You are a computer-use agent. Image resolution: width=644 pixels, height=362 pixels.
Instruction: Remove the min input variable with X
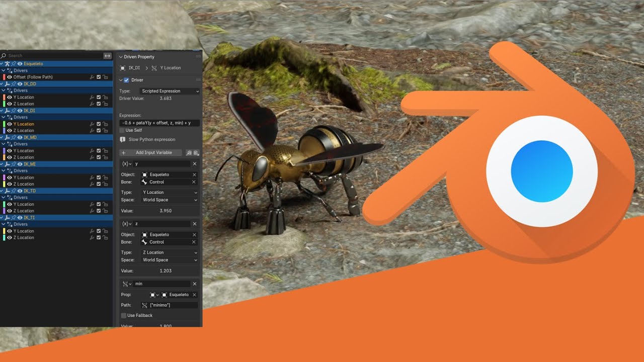(195, 284)
